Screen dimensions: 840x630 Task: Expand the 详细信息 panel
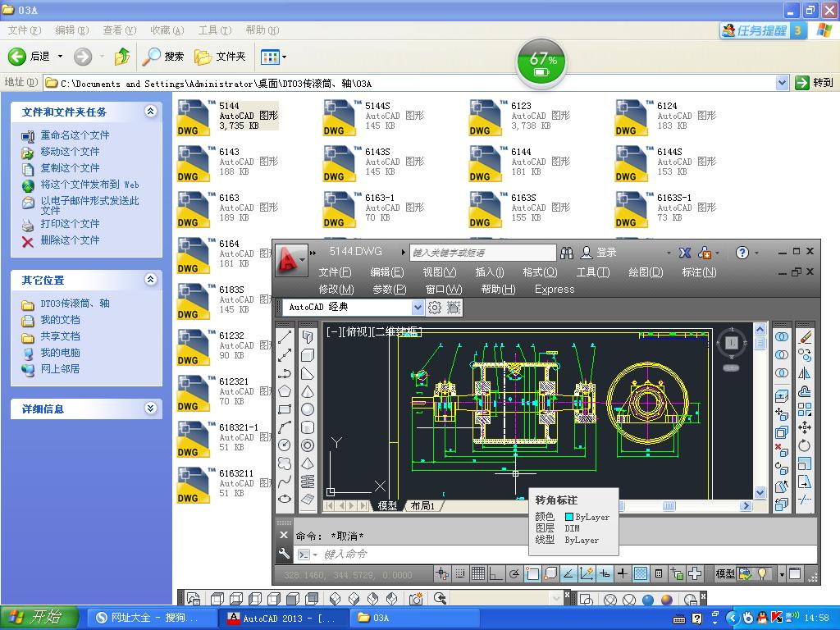pos(150,409)
